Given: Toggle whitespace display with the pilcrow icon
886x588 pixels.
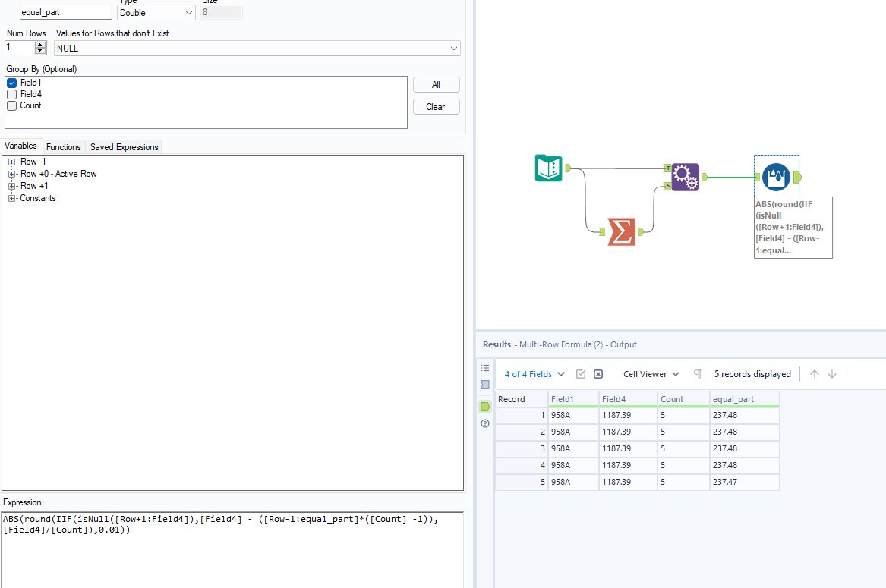Looking at the screenshot, I should tap(697, 373).
